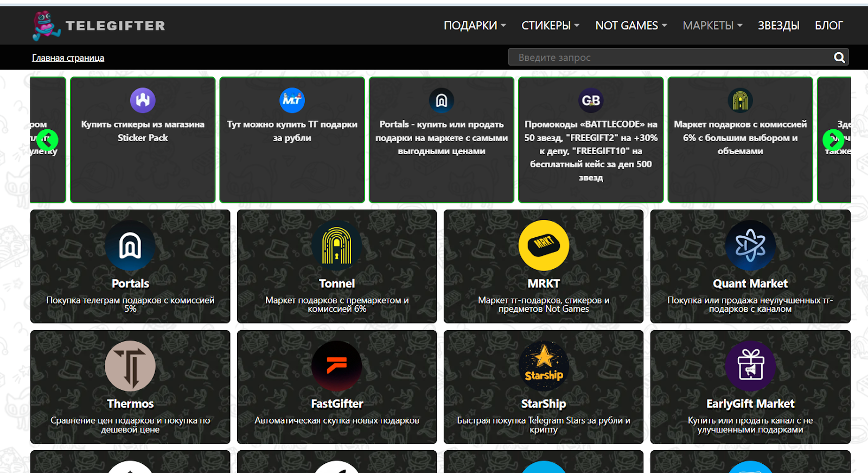This screenshot has width=868, height=473.
Task: Open the Quant Market atom icon
Action: (x=750, y=245)
